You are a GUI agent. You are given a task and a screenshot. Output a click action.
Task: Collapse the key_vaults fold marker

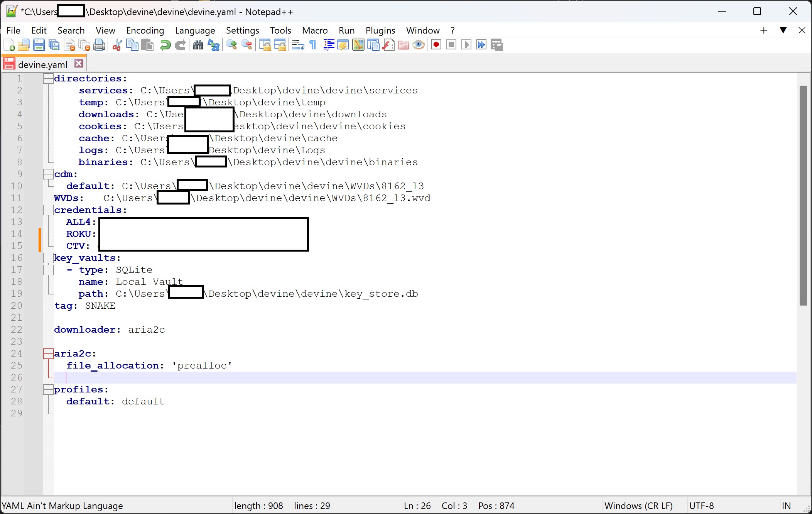pos(48,258)
